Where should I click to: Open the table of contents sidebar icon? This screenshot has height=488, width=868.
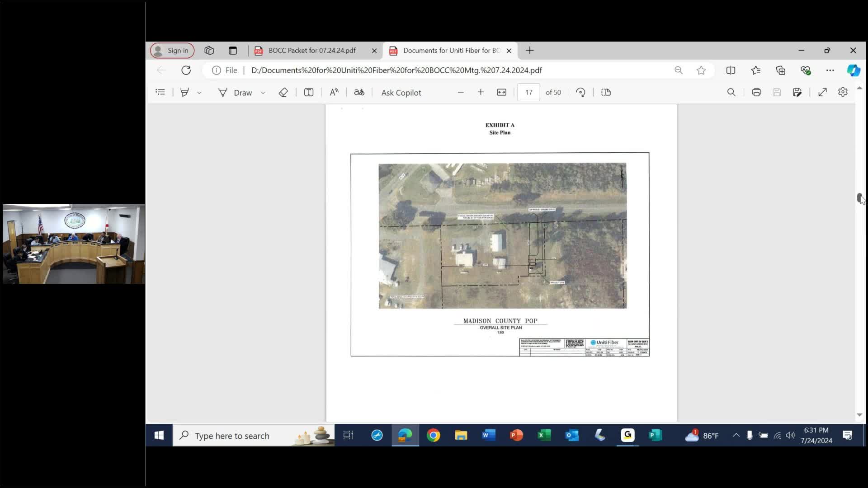pos(160,92)
